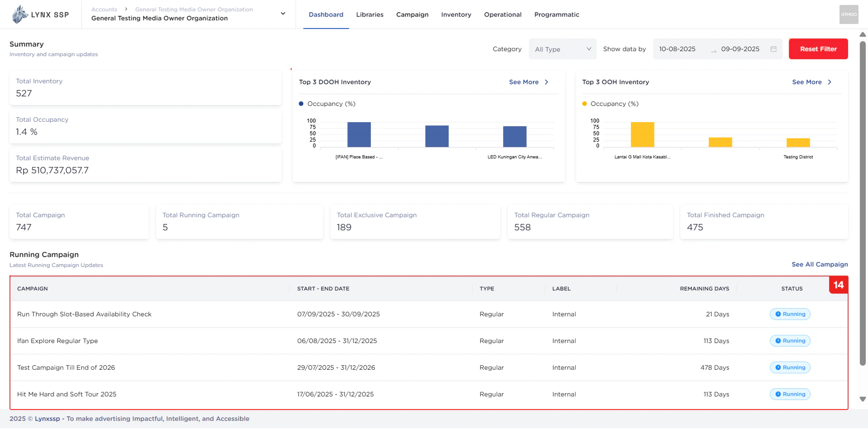Click See More for Top 3 OOH Inventory
Viewport: 868px width, 429px height.
pyautogui.click(x=807, y=82)
